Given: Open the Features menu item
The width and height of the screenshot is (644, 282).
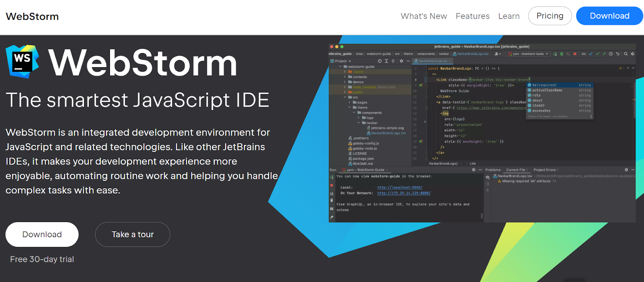Looking at the screenshot, I should point(473,16).
